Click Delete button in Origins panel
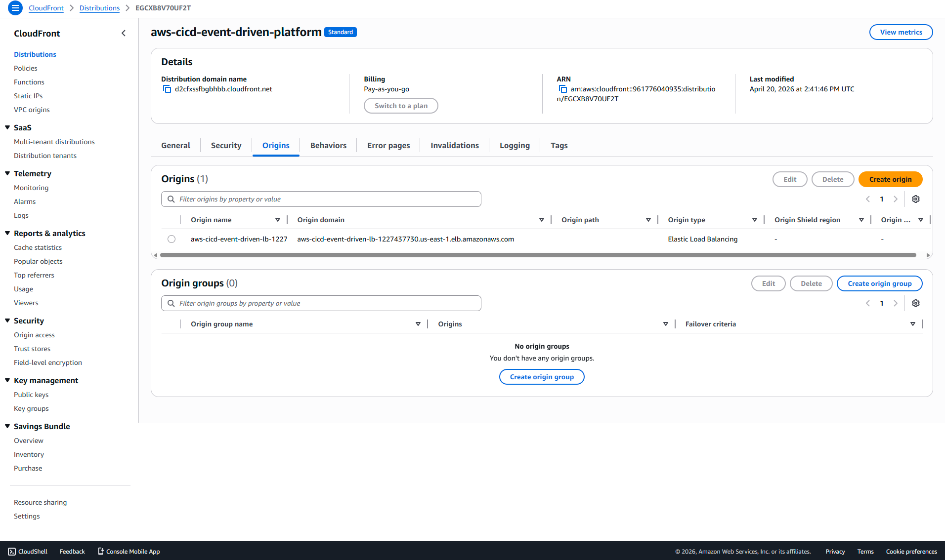Image resolution: width=945 pixels, height=560 pixels. [x=833, y=179]
